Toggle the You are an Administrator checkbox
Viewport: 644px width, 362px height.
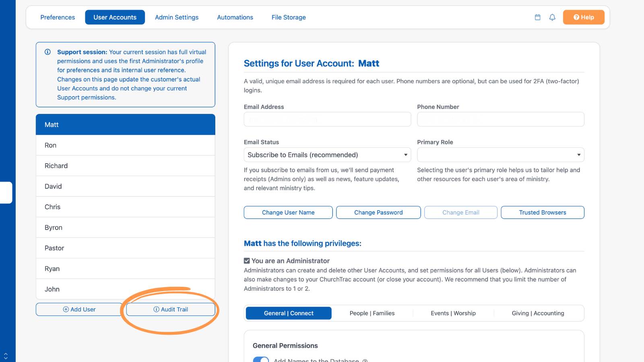(x=247, y=261)
